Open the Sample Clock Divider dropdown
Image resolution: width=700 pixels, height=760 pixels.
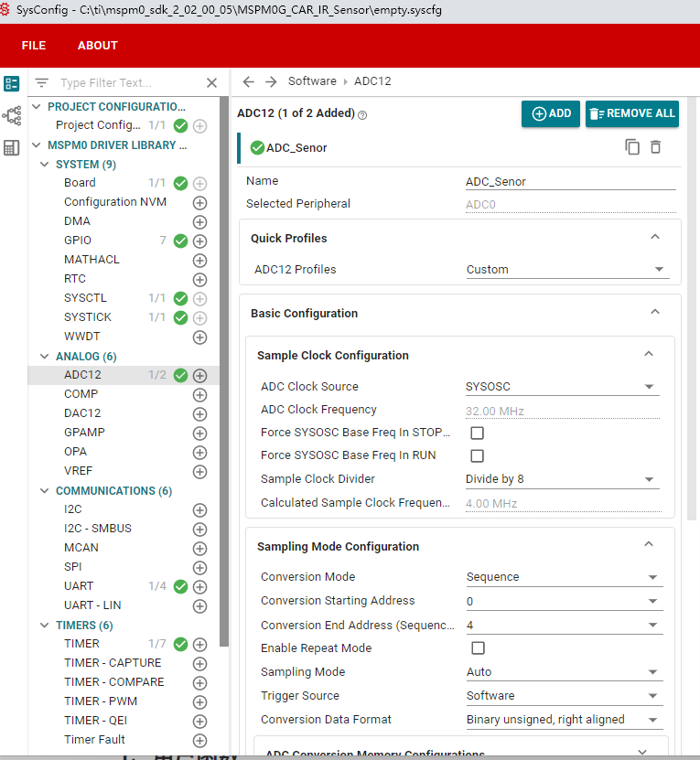562,479
